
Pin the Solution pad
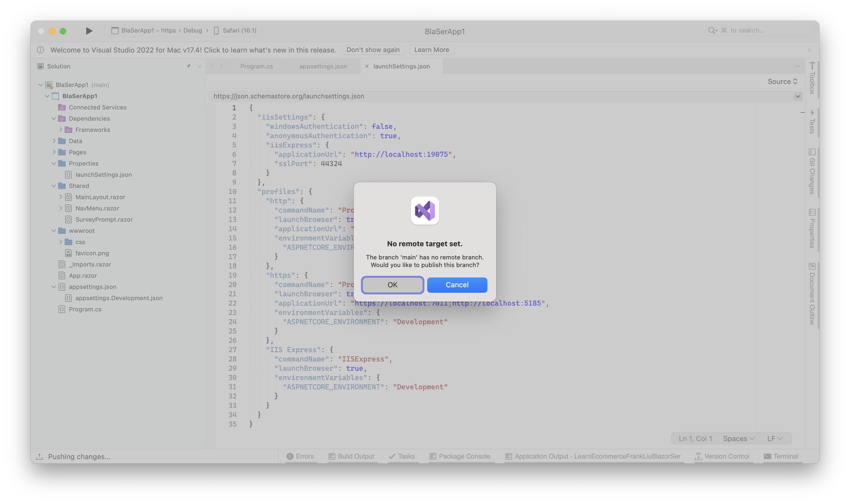189,66
